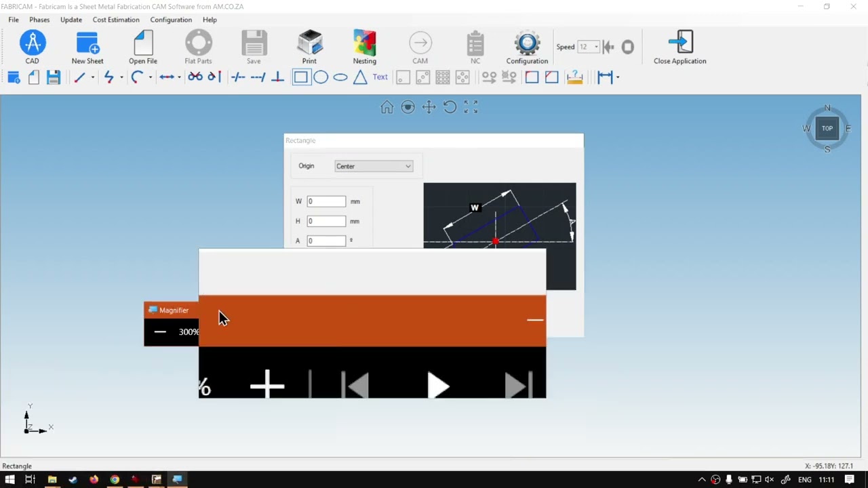Click the simulation stop button beside Speed
This screenshot has height=488, width=868.
[628, 47]
